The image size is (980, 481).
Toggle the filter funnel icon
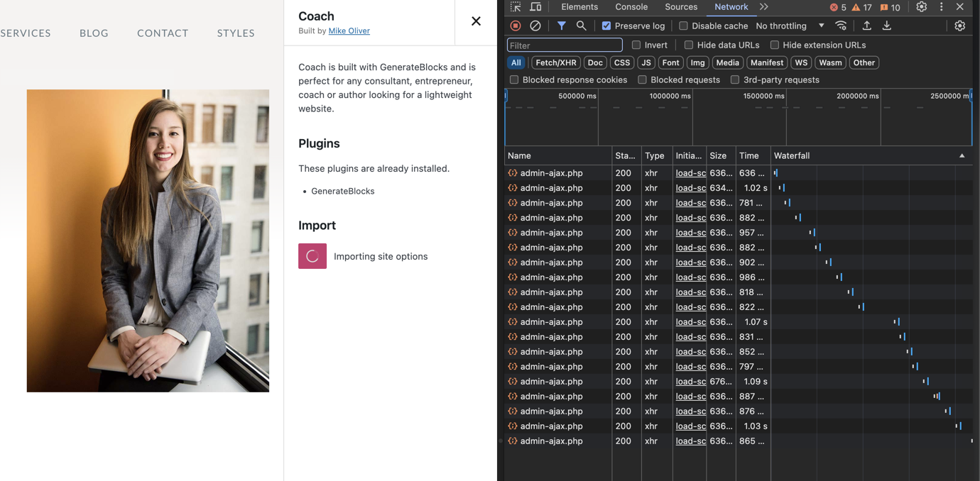coord(561,26)
